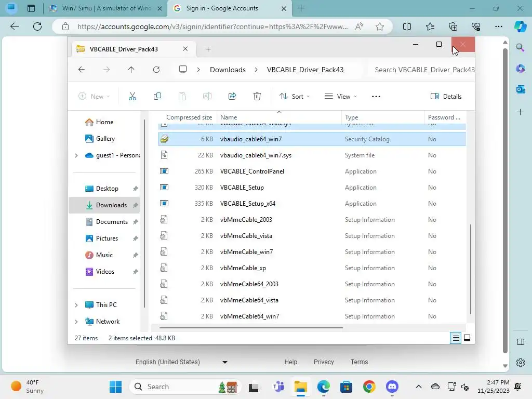Switch to details list view in status bar

[x=456, y=338]
